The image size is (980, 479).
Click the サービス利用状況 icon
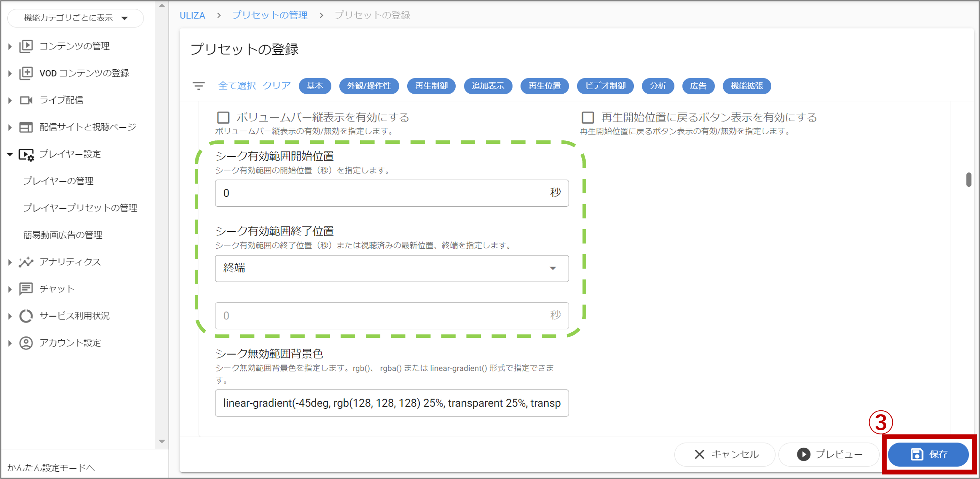tap(26, 316)
